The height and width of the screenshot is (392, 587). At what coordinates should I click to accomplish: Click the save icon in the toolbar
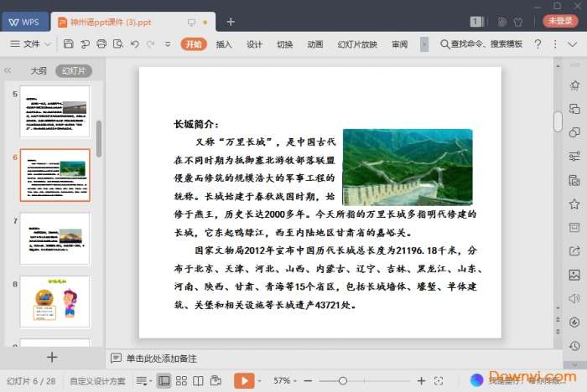[68, 44]
